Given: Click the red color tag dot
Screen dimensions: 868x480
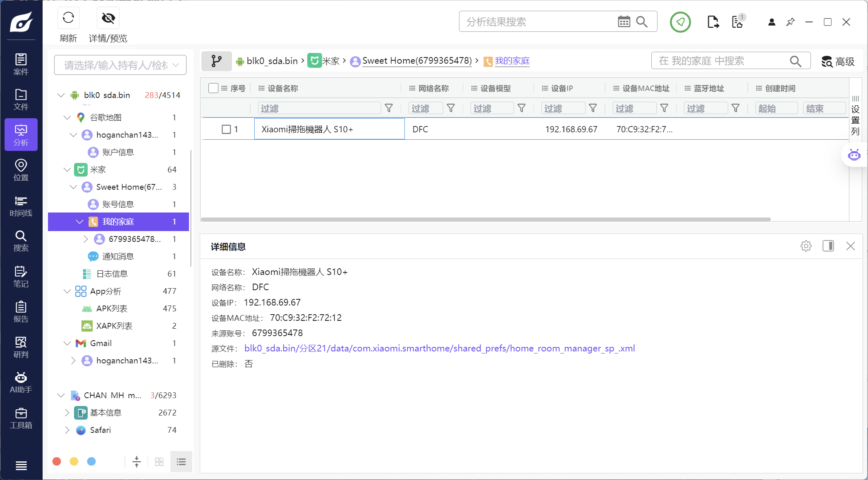Looking at the screenshot, I should click(x=57, y=461).
